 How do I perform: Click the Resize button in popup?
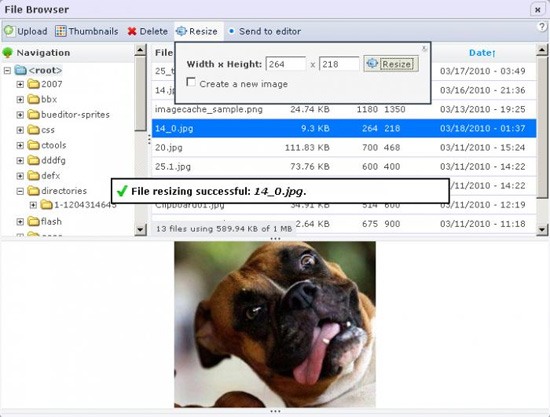(391, 64)
